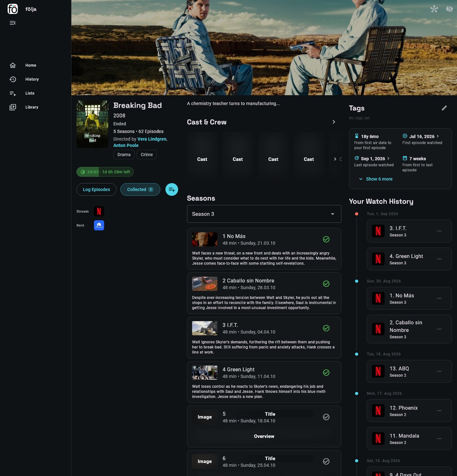Open the 4 Green Light episode thumbnail
Screen dimensions: 457x476
pos(205,373)
